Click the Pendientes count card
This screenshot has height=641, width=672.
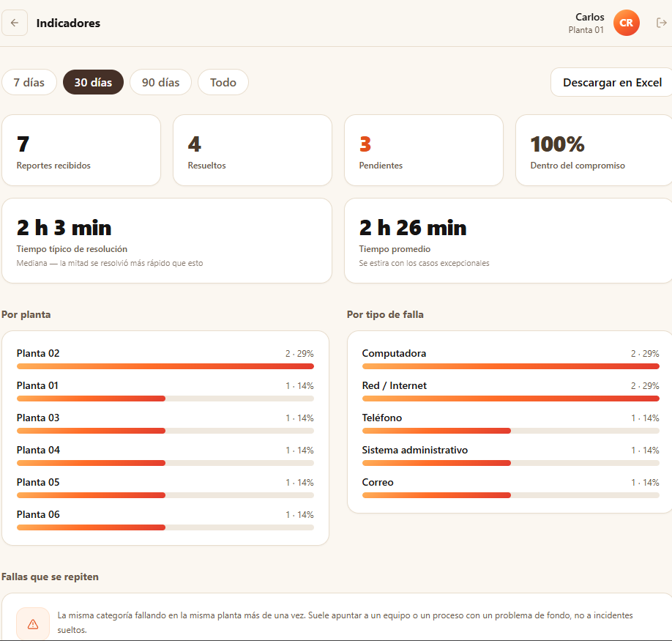[423, 150]
